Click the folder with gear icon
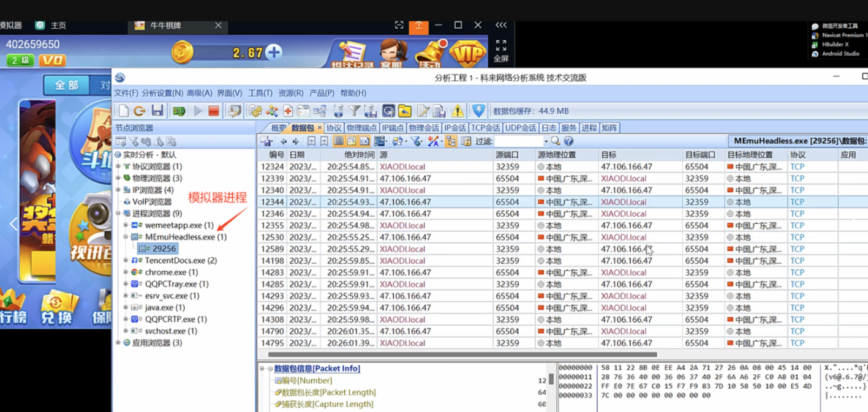Screen dimensions: 868x412 click(x=255, y=111)
